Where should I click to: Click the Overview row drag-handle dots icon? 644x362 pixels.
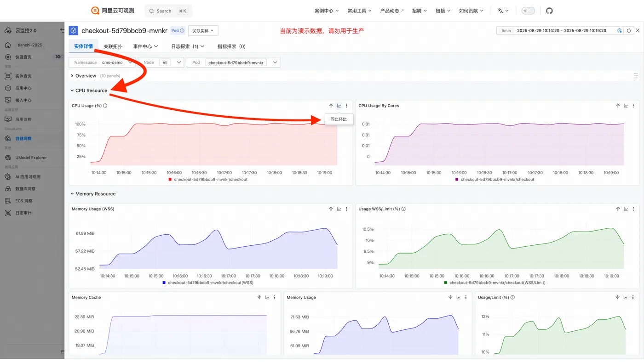pos(636,76)
